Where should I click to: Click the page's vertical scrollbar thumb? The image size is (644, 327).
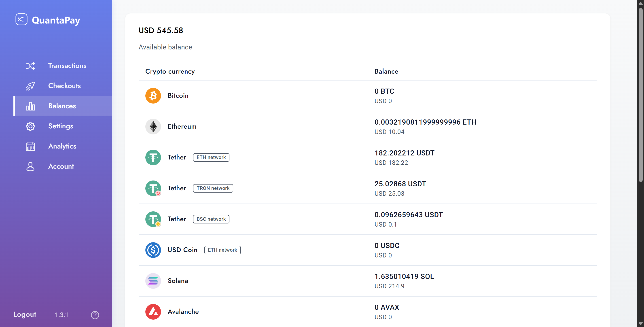pyautogui.click(x=640, y=95)
